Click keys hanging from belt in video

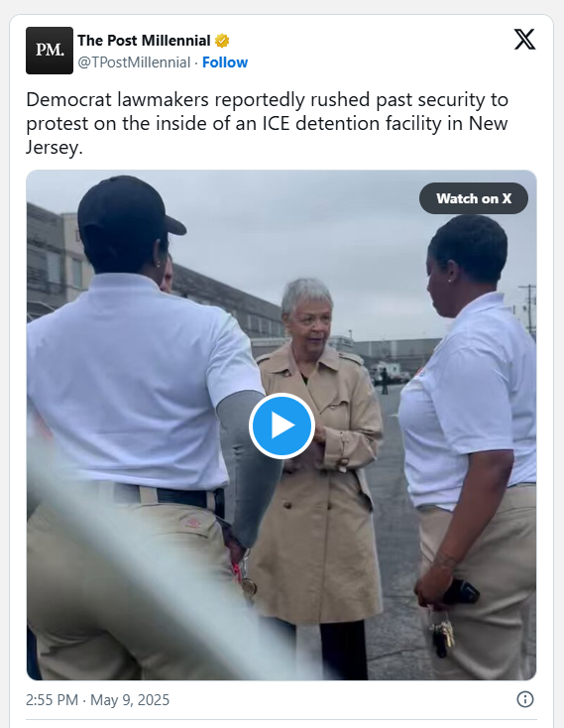click(x=442, y=634)
